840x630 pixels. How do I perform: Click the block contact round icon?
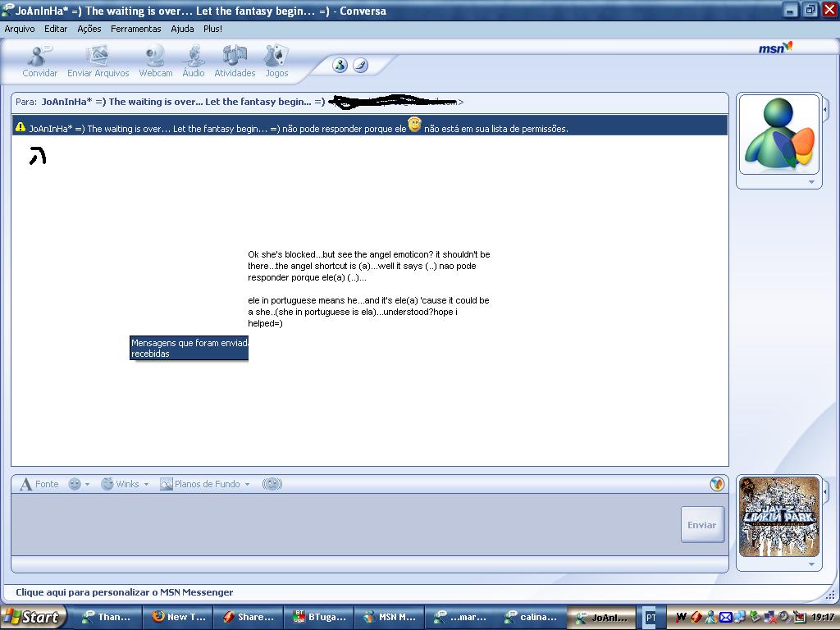[340, 66]
